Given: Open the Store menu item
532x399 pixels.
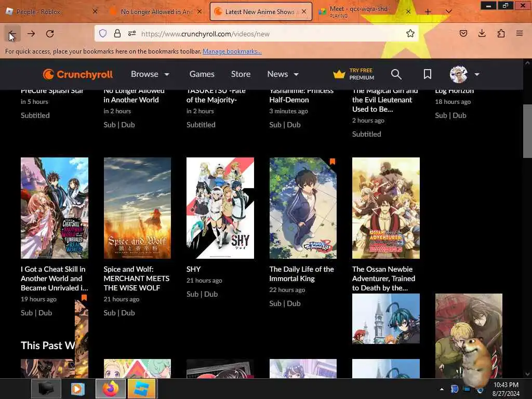Looking at the screenshot, I should [x=241, y=74].
